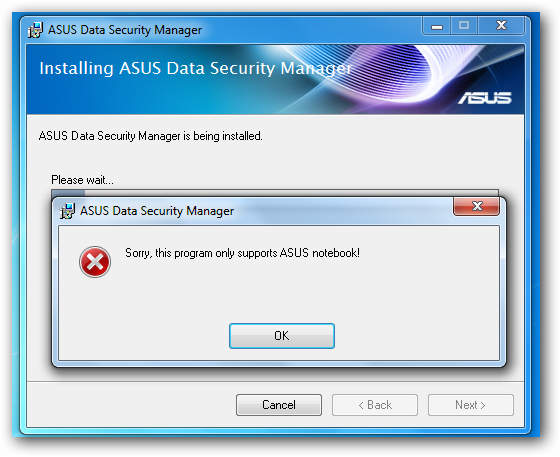
Task: Close the error dialog with red X
Action: (476, 206)
